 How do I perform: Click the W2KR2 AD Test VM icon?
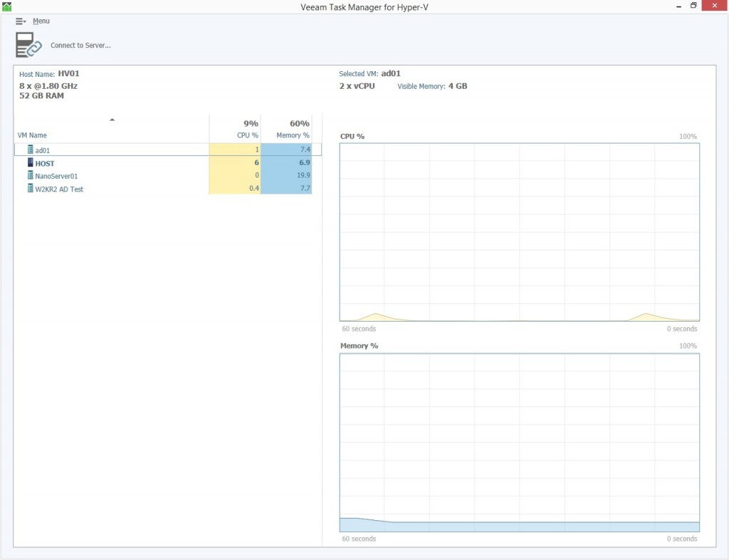29,189
